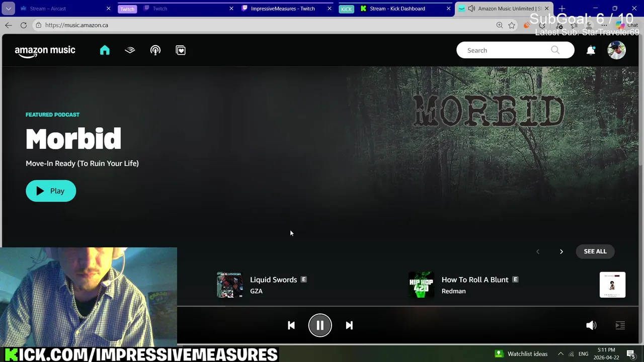Open artist GZA link
The width and height of the screenshot is (644, 362).
256,291
